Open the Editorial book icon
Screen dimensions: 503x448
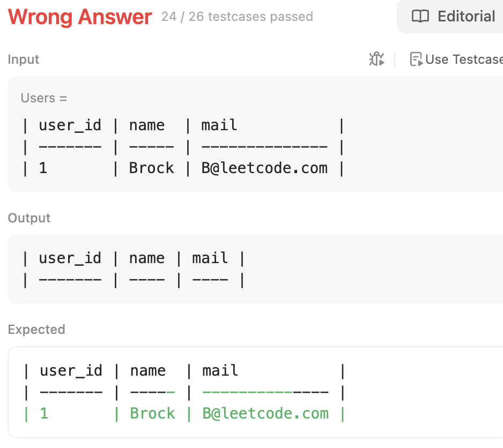pyautogui.click(x=420, y=17)
